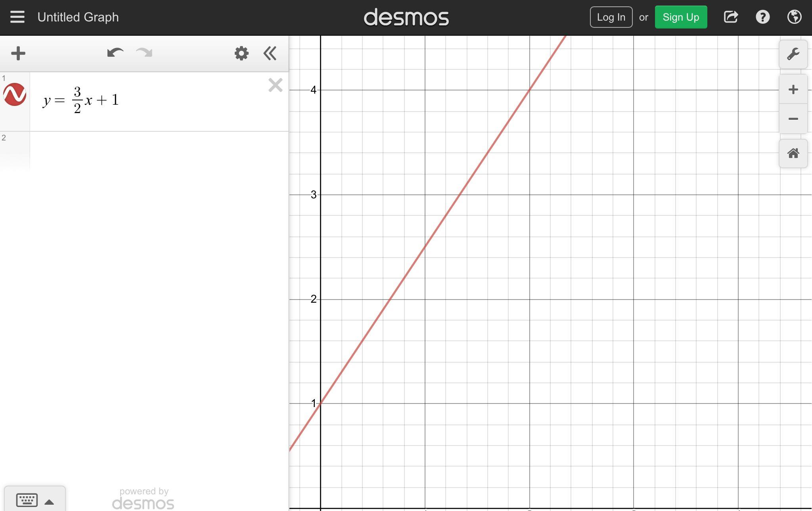Undo the last action
812x511 pixels.
[x=115, y=53]
